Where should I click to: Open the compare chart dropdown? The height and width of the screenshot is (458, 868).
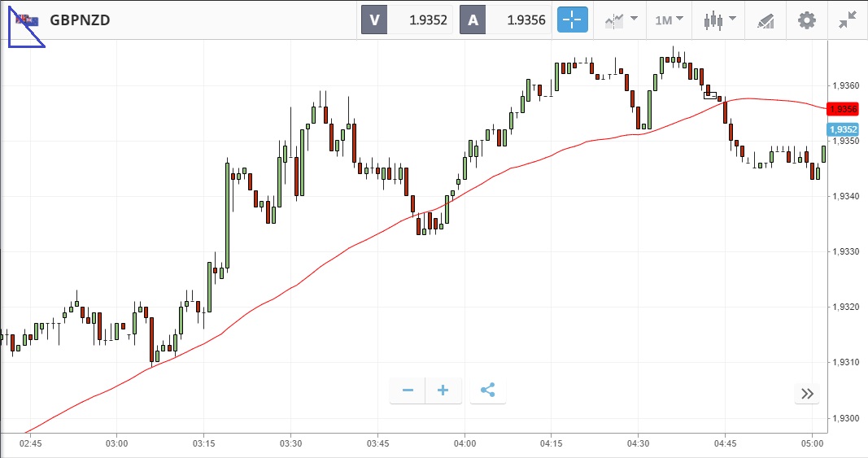click(x=621, y=20)
